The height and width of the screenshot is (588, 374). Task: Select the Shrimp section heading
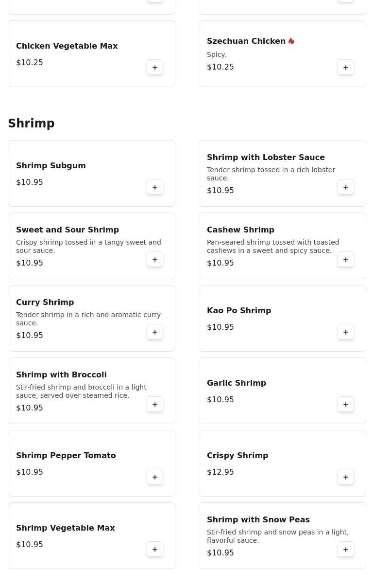[x=31, y=124]
